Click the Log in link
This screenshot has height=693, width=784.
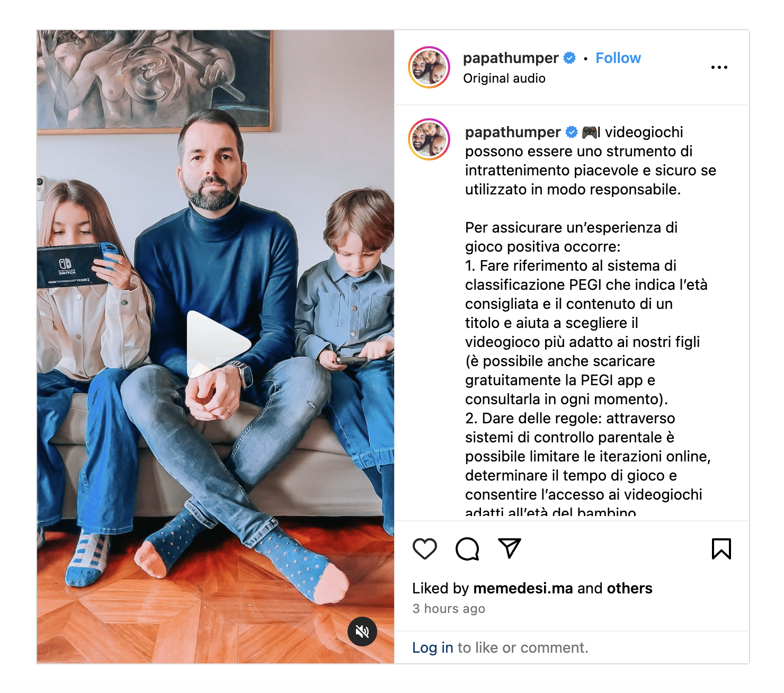pyautogui.click(x=433, y=647)
